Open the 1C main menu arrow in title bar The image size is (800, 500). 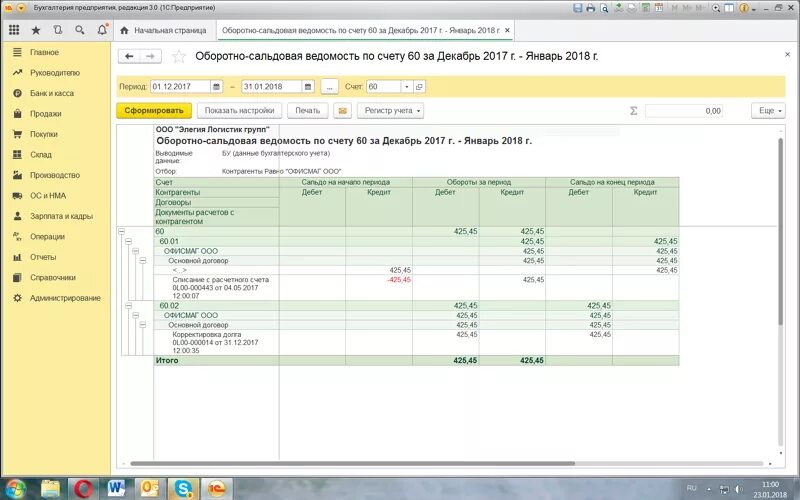tap(21, 8)
